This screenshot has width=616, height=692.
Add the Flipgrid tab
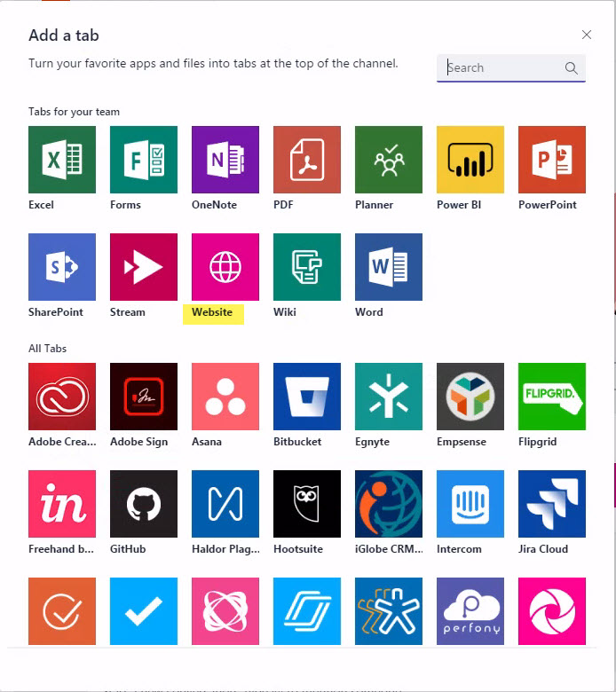point(552,397)
